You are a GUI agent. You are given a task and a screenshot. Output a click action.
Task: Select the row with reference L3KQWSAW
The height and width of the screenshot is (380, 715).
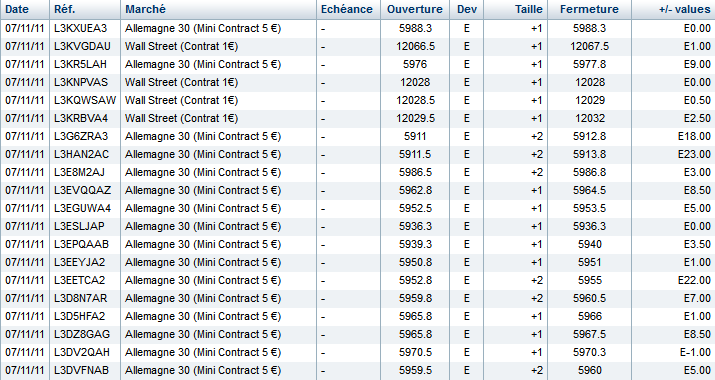[x=358, y=100]
